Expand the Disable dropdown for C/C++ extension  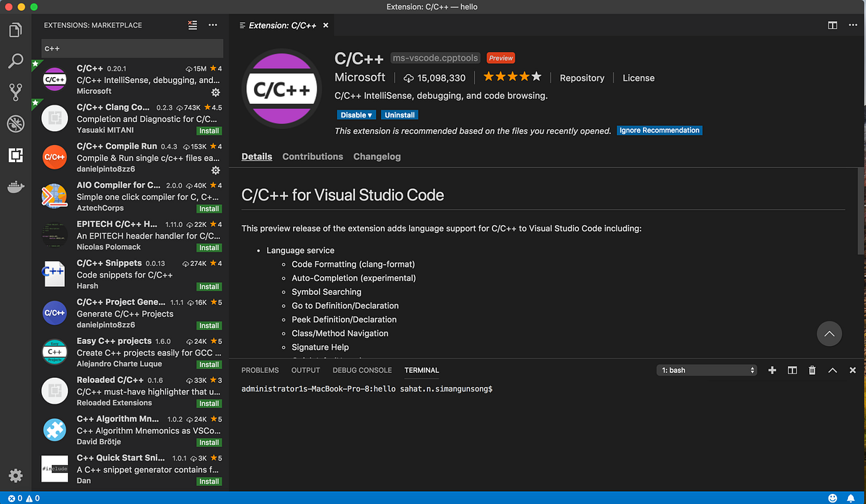(356, 114)
